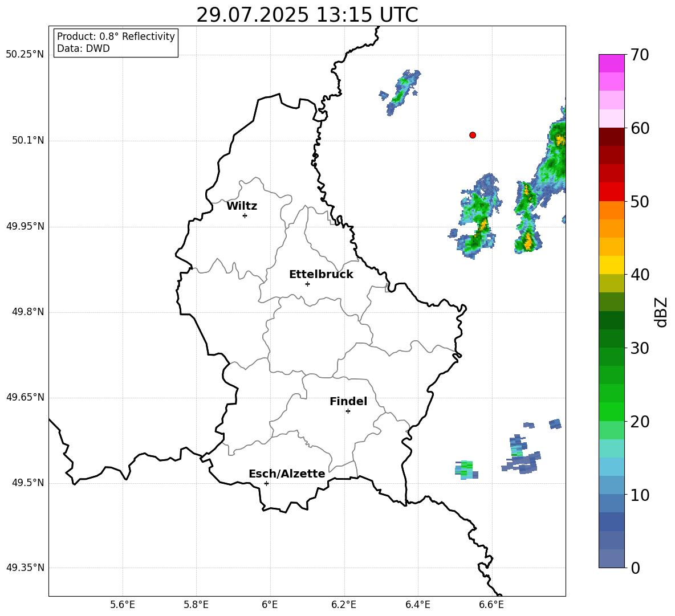Image resolution: width=675 pixels, height=616 pixels.
Task: Click the 6.6°E longitude label
Action: 491,605
